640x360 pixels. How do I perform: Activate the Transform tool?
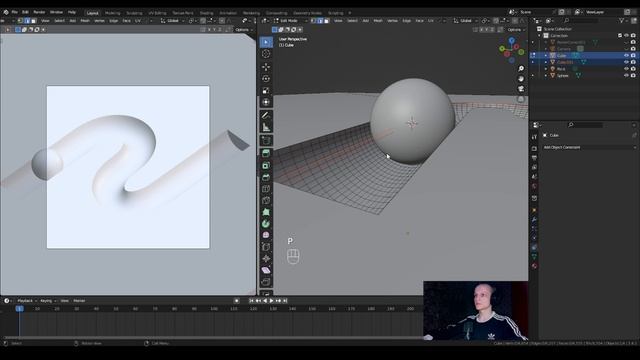[x=266, y=102]
